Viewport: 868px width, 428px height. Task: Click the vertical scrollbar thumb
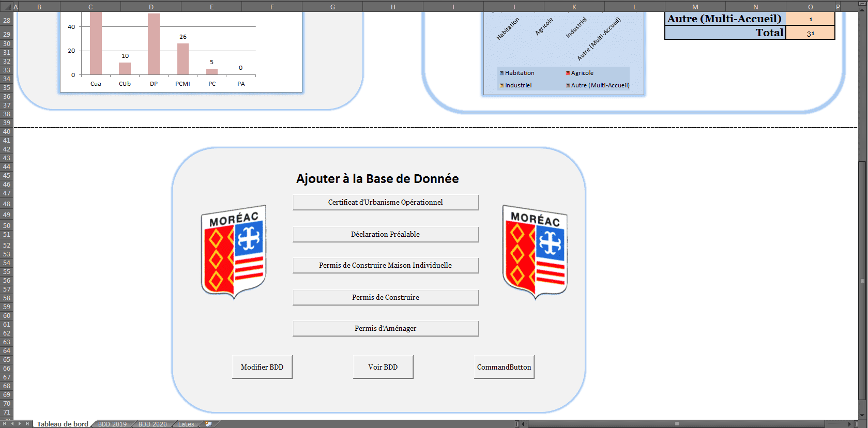[x=862, y=281]
